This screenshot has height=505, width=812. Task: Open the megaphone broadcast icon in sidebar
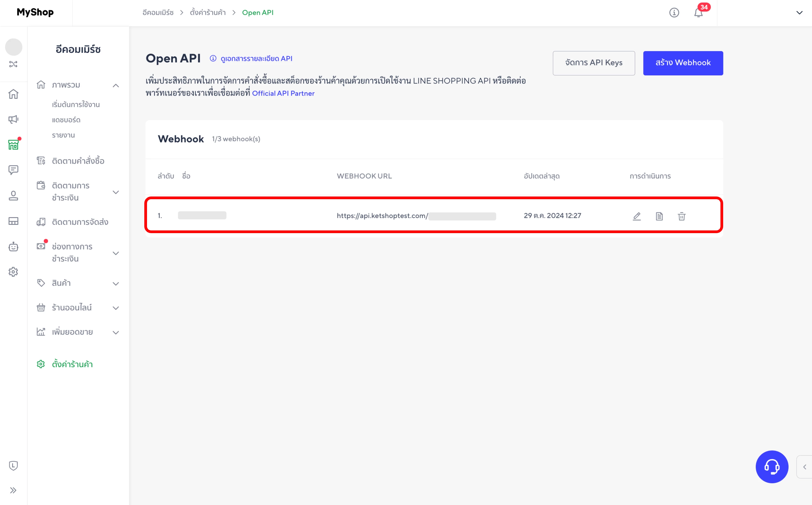[x=13, y=119]
